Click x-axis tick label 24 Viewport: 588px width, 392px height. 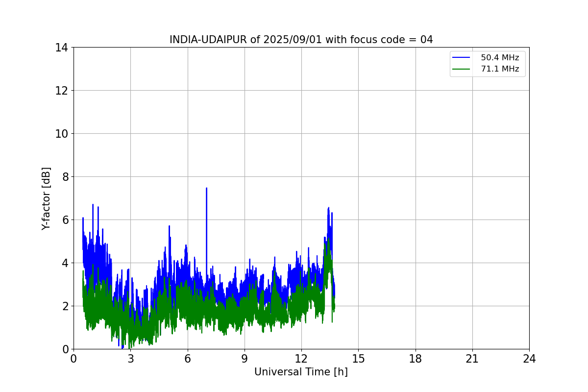tap(529, 359)
